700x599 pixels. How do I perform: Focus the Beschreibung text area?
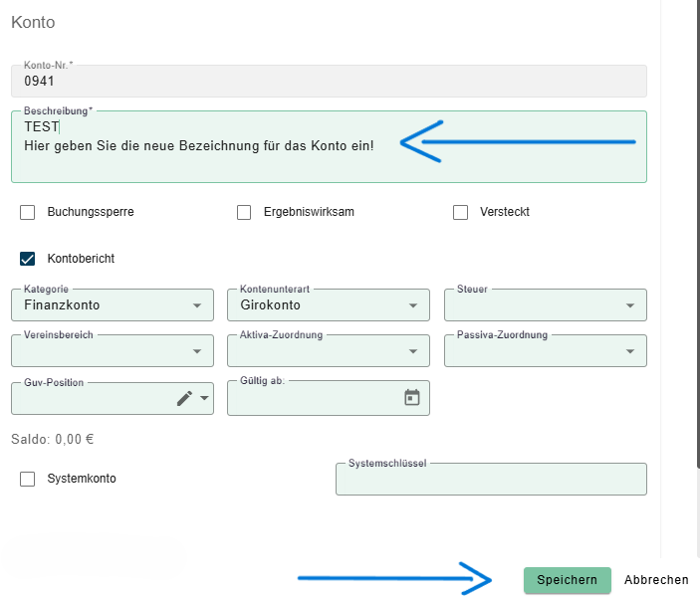pos(329,146)
